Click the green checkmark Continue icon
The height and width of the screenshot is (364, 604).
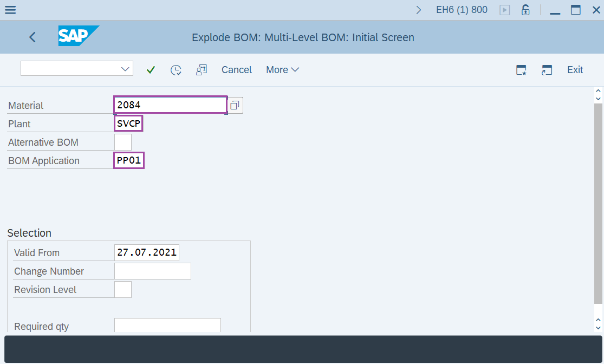click(x=151, y=69)
